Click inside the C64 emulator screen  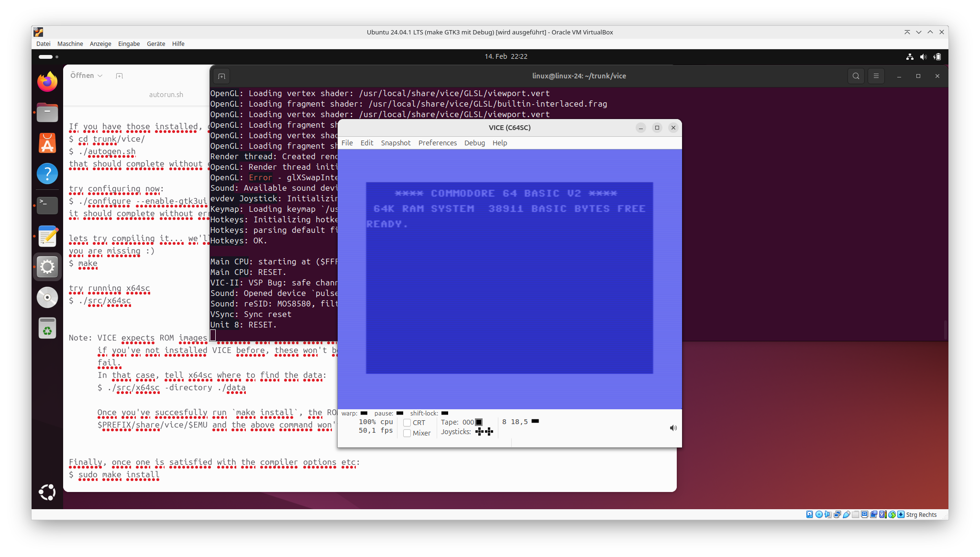pyautogui.click(x=509, y=279)
